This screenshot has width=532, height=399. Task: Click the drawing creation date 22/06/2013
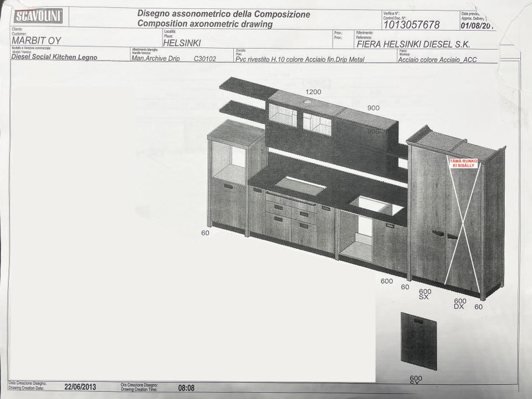coord(80,387)
